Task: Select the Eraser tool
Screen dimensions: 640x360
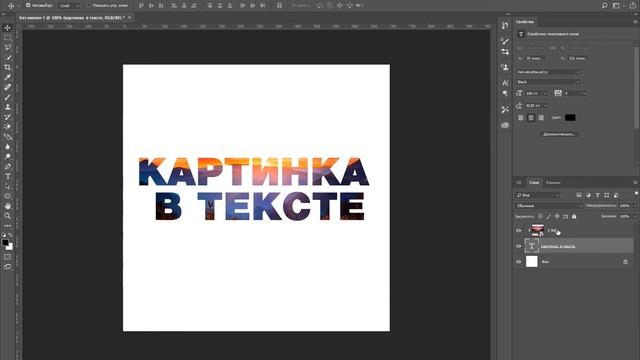Action: pyautogui.click(x=7, y=127)
